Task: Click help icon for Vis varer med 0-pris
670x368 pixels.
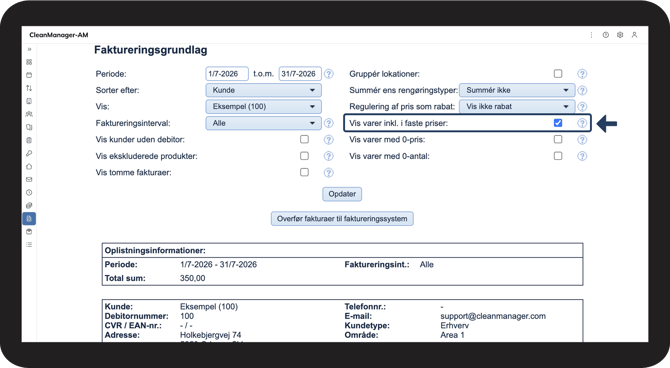Action: 582,140
